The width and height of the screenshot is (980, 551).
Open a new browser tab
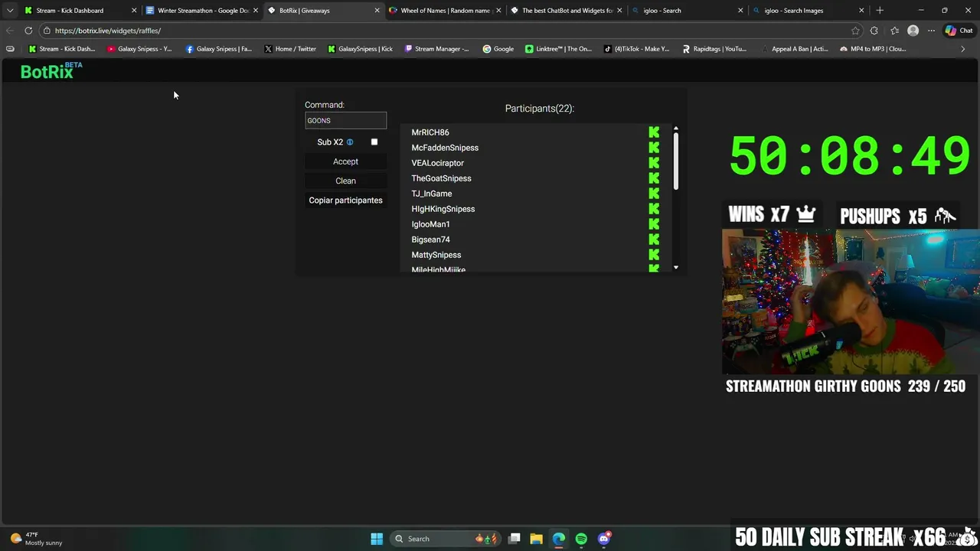tap(880, 11)
